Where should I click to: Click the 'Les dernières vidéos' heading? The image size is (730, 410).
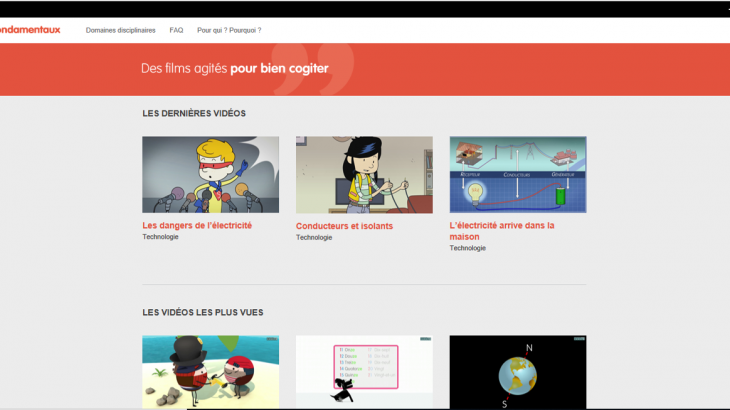click(194, 114)
